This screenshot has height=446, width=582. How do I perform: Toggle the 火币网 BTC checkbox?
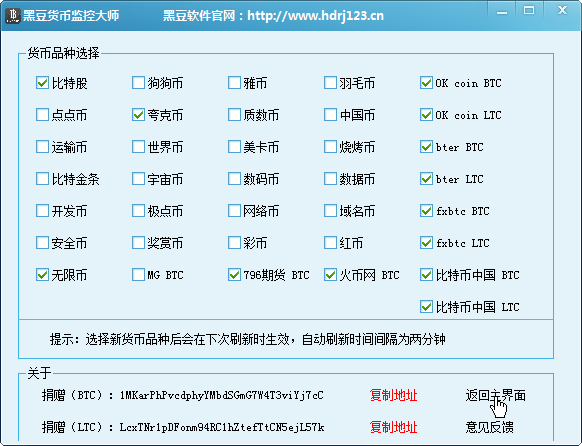point(330,275)
